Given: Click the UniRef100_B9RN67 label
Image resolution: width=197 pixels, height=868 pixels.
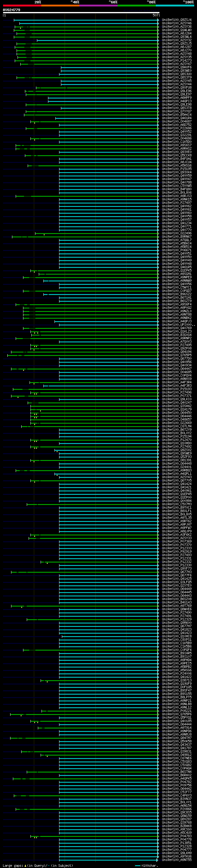Looking at the screenshot, I should [176, 236].
